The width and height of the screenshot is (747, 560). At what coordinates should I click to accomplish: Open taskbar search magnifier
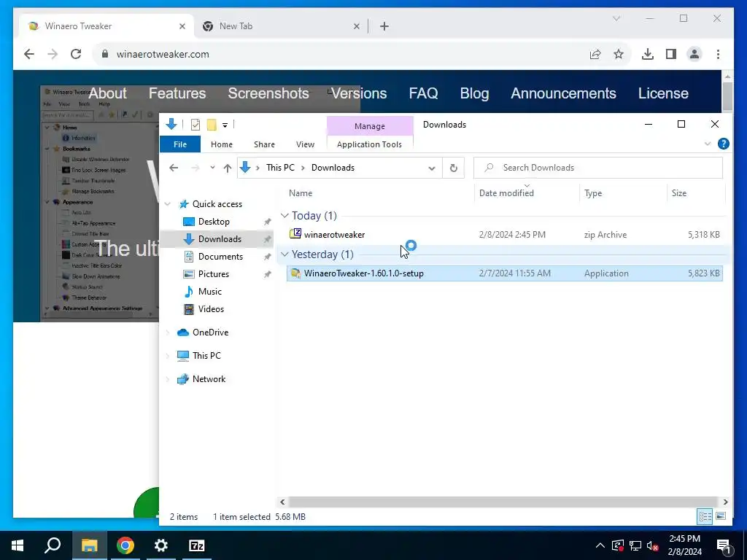53,545
